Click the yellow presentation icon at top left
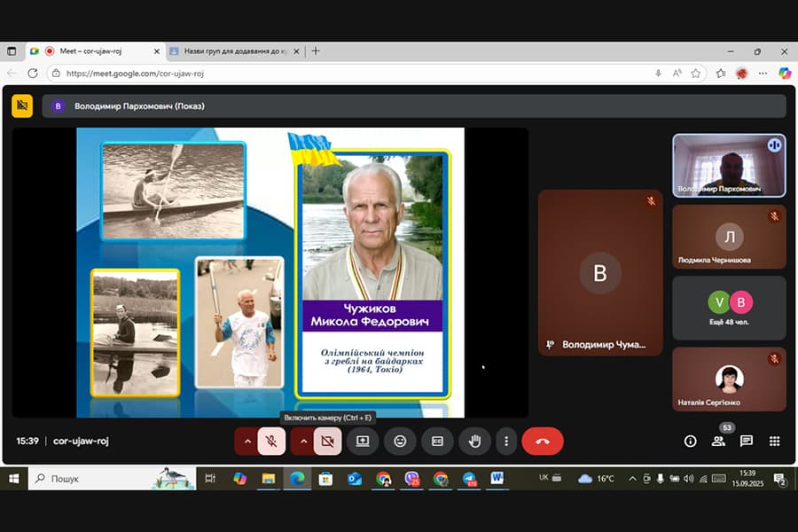Screen dimensions: 798x532 click(x=22, y=106)
